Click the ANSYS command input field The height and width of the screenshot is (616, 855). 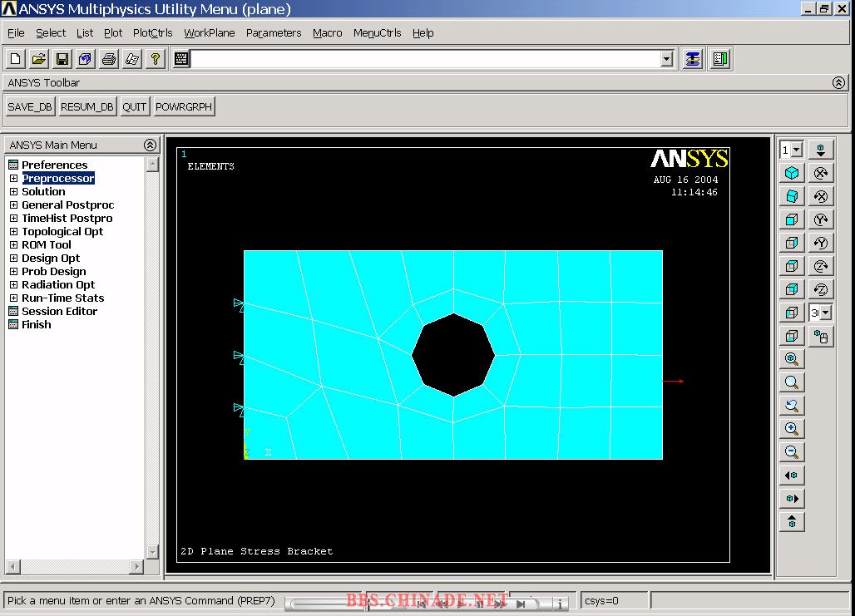coord(425,59)
